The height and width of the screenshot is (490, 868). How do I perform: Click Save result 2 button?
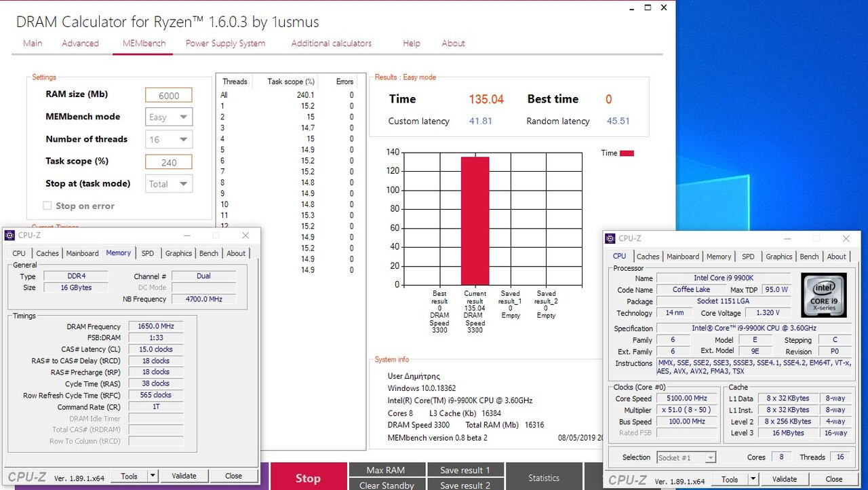coord(465,485)
